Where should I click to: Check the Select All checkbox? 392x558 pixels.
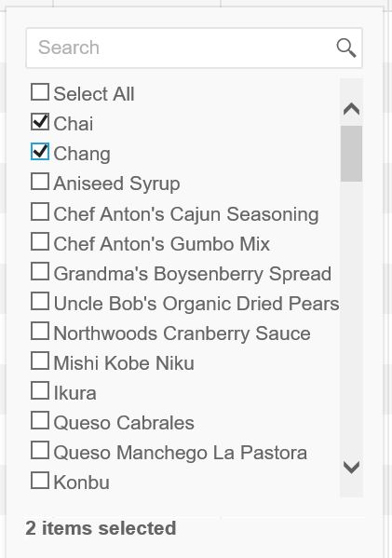40,92
